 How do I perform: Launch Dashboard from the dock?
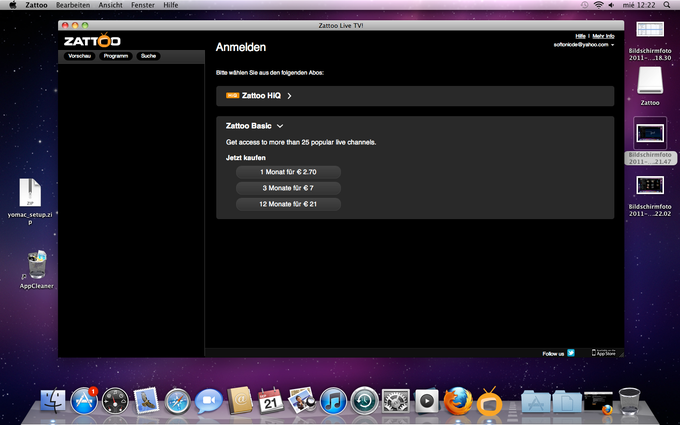[115, 400]
